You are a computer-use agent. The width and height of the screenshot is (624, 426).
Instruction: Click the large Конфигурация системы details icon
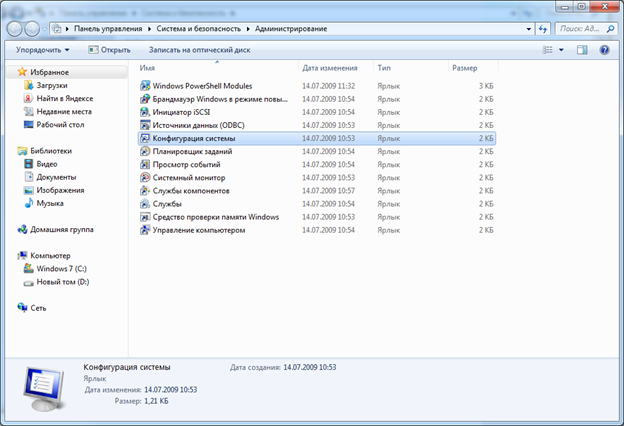(x=44, y=389)
